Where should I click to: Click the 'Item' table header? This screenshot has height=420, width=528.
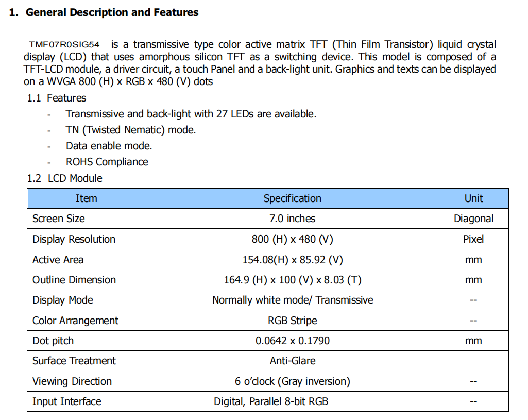click(x=87, y=198)
